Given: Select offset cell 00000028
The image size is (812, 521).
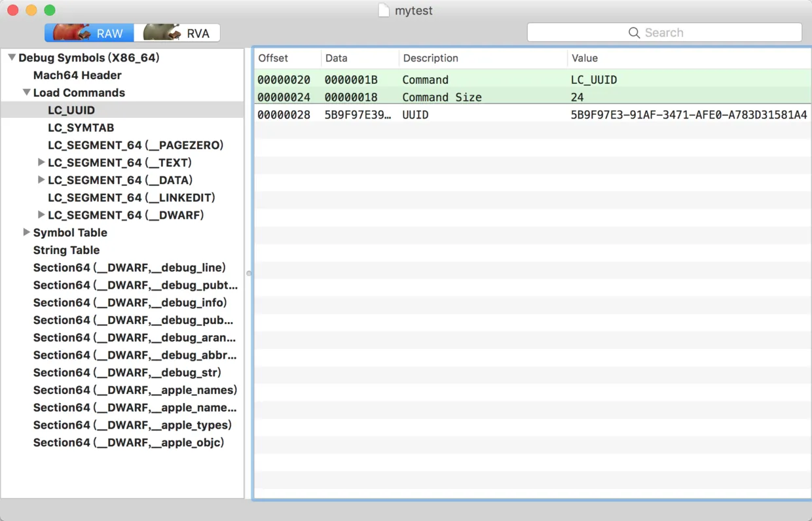Looking at the screenshot, I should tap(284, 115).
